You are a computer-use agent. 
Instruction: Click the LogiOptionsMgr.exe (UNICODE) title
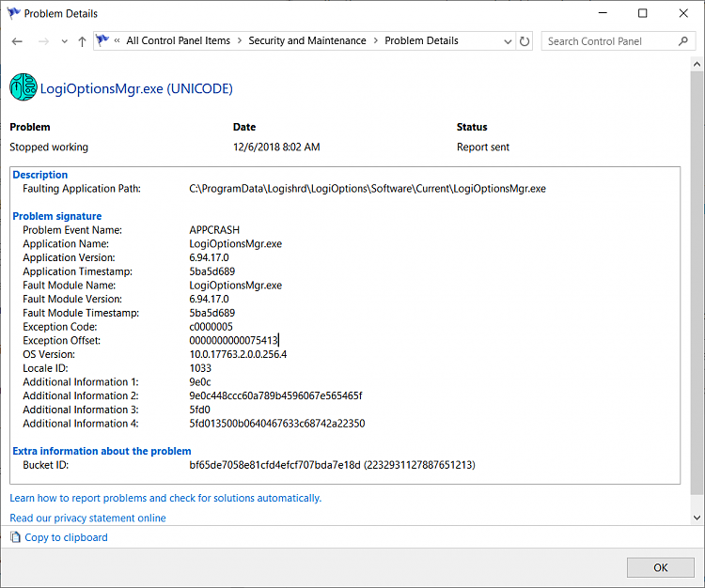point(136,88)
